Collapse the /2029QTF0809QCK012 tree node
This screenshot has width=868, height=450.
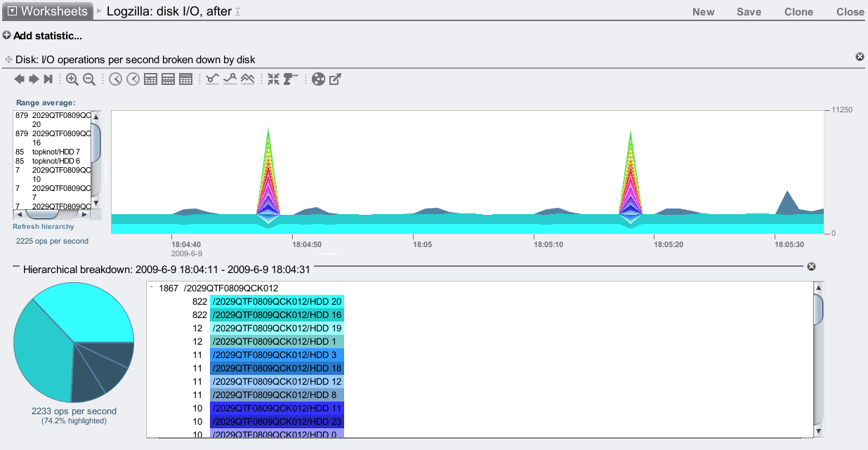pyautogui.click(x=152, y=287)
